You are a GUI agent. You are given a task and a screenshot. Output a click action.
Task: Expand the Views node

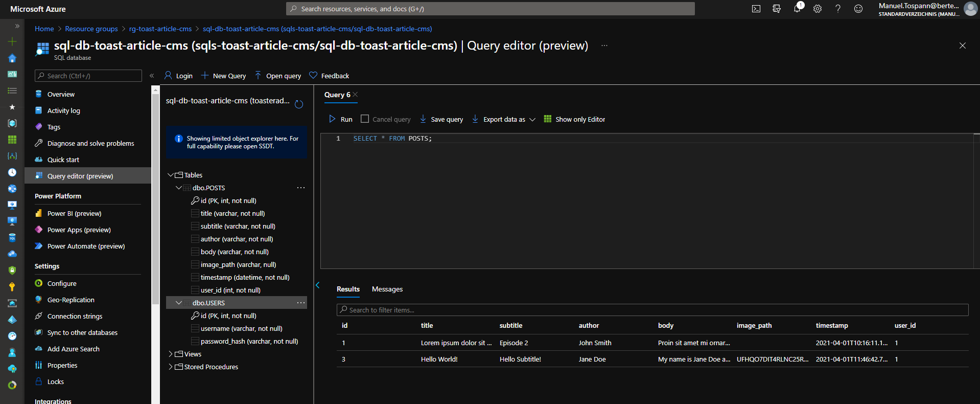click(171, 354)
